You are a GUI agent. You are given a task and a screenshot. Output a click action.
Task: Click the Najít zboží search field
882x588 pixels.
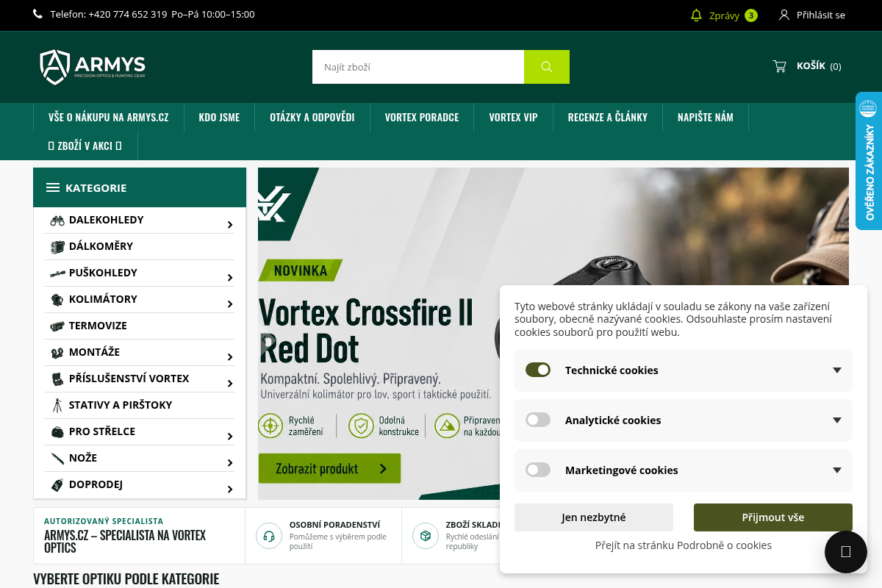tap(418, 67)
